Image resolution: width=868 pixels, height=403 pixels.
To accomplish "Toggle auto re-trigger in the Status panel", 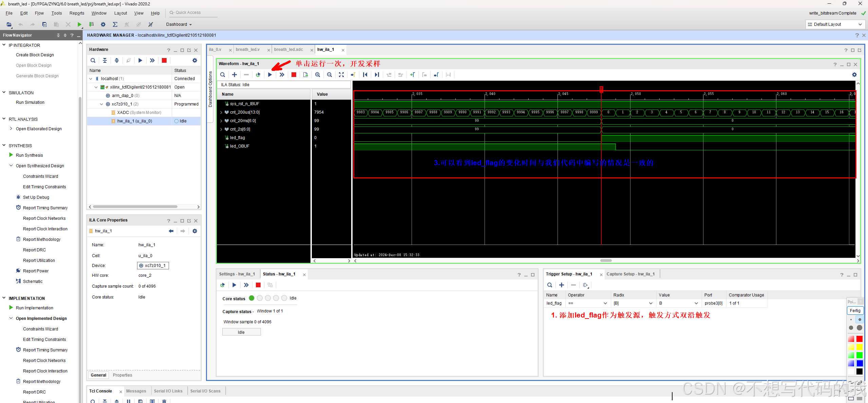I will click(x=223, y=285).
